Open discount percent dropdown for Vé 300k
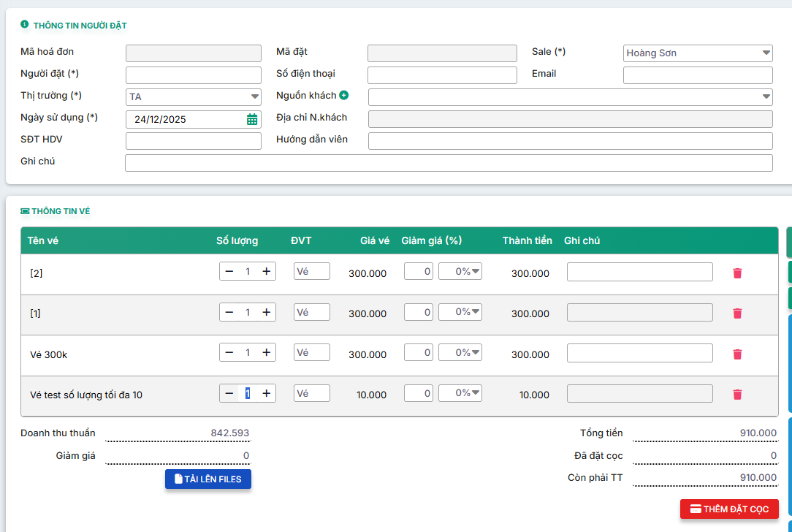The width and height of the screenshot is (792, 532). (460, 353)
